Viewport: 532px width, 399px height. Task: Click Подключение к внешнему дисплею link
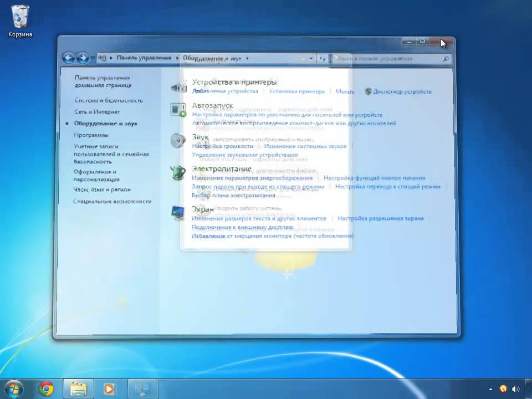click(x=242, y=227)
